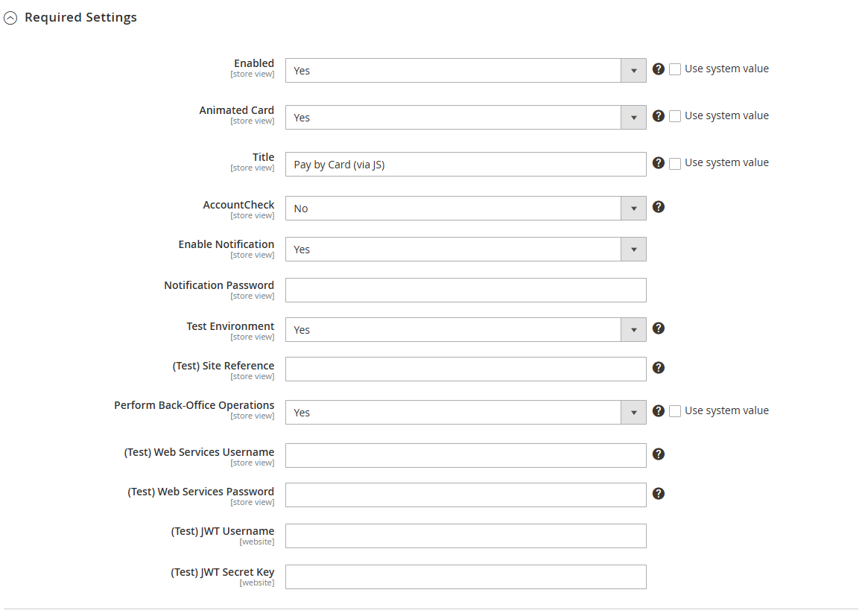Show help for Perform Back-Office Operations
Viewport: 865px width, 616px height.
click(x=658, y=411)
